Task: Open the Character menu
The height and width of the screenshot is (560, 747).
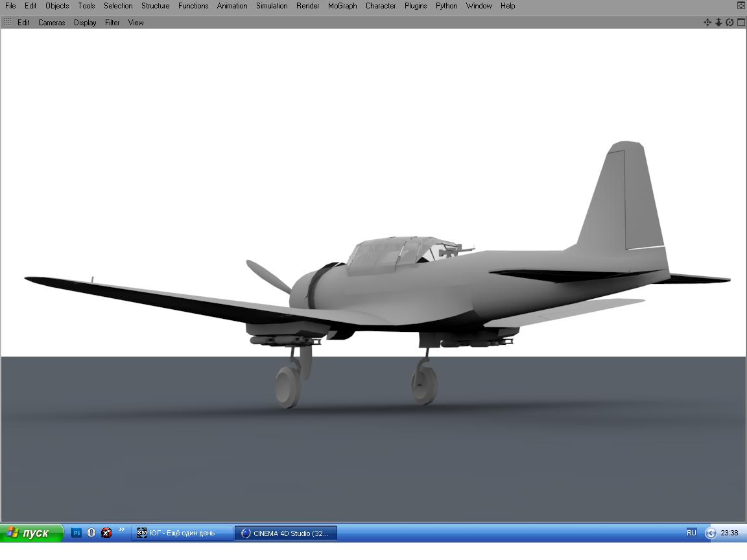Action: tap(381, 6)
